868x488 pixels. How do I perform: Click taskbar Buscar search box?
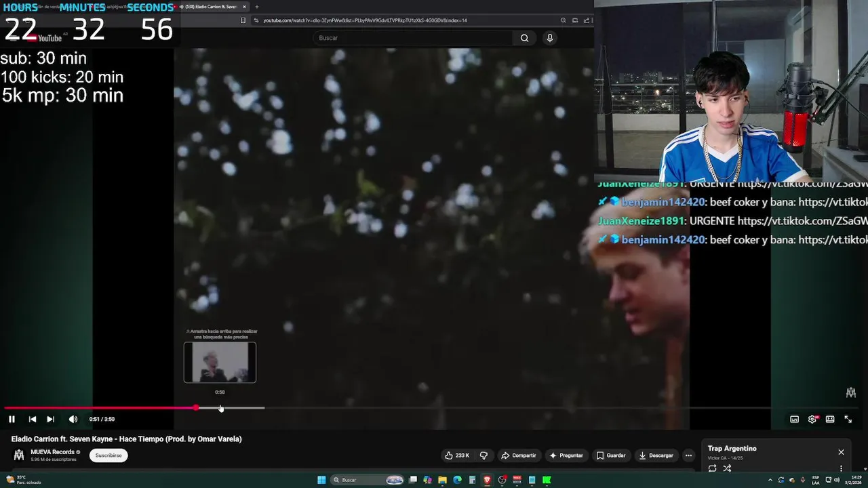click(367, 480)
